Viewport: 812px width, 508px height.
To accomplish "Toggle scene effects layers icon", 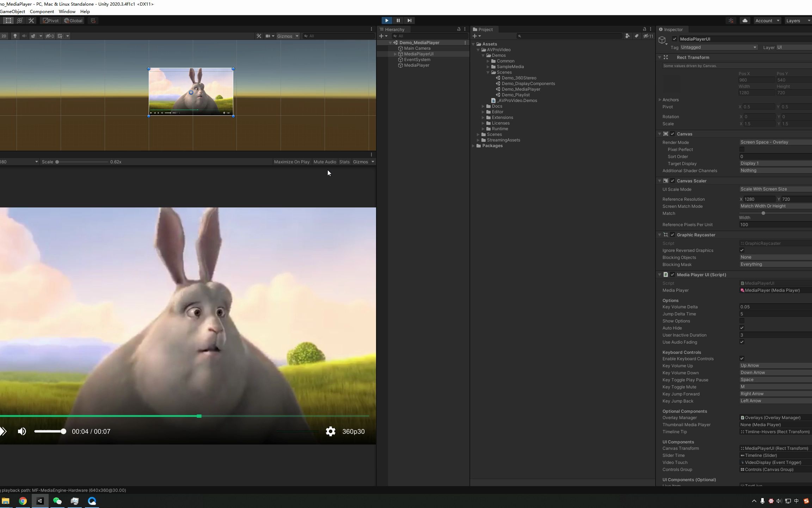I will coord(33,36).
